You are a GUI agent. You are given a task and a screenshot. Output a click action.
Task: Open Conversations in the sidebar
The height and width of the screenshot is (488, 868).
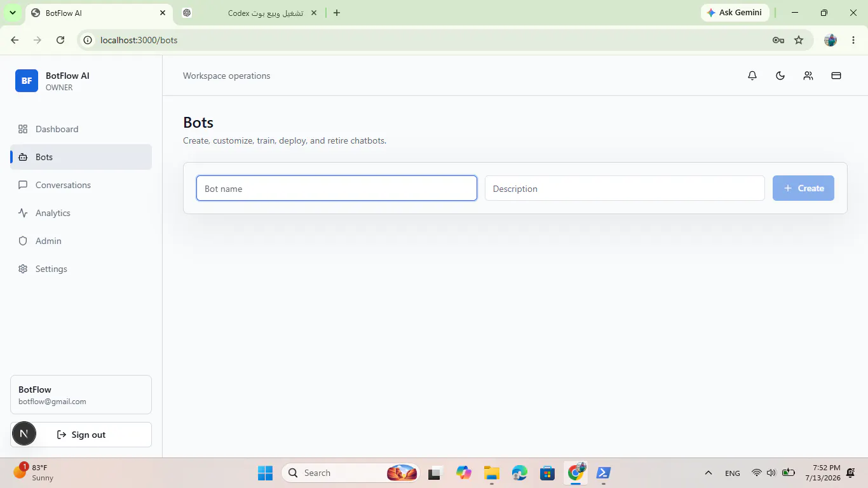point(81,185)
